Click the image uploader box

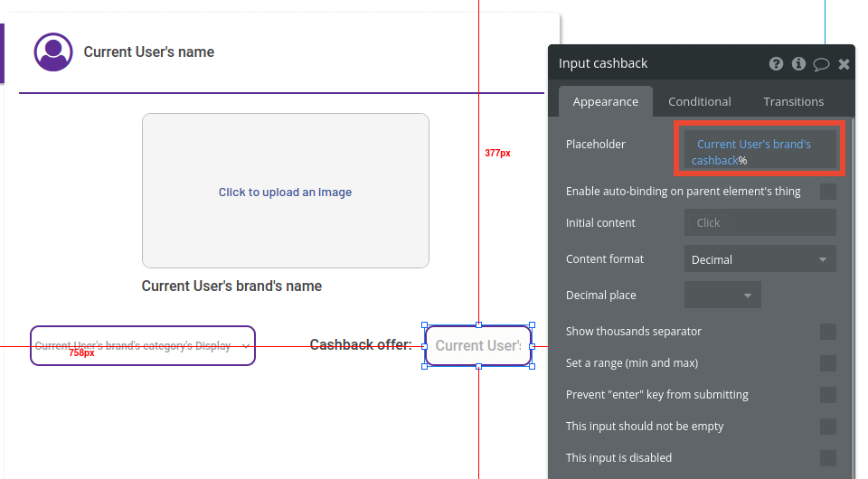point(285,191)
